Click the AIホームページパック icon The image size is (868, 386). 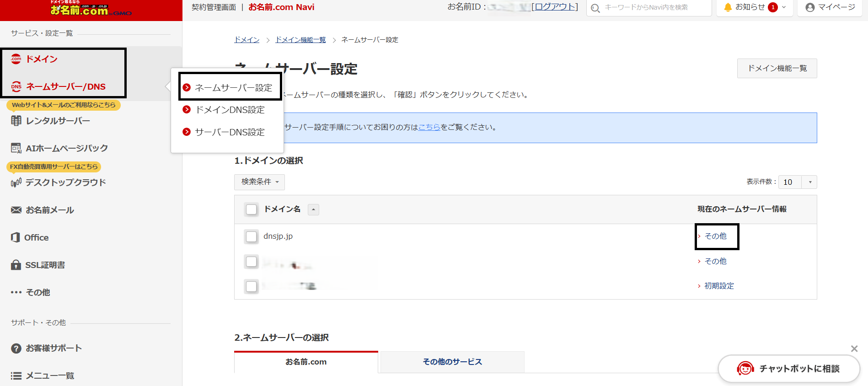(x=16, y=148)
